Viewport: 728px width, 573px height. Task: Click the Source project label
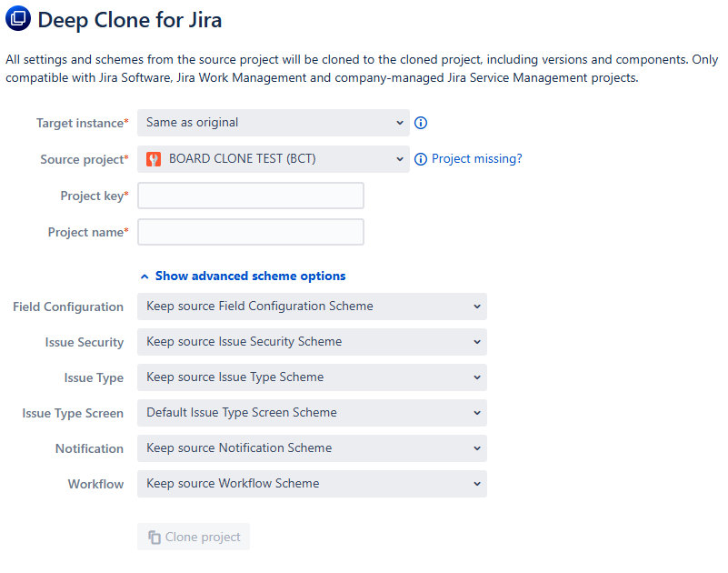coord(85,159)
